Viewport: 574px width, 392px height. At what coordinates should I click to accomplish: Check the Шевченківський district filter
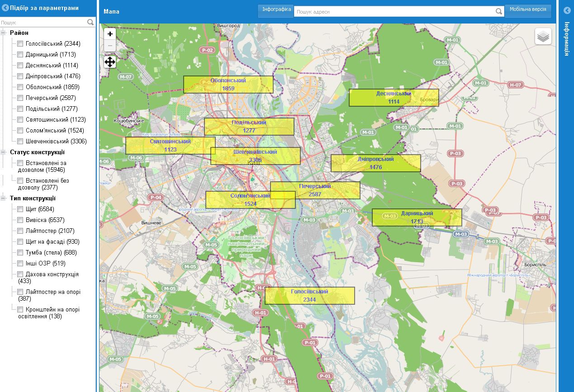coord(20,142)
